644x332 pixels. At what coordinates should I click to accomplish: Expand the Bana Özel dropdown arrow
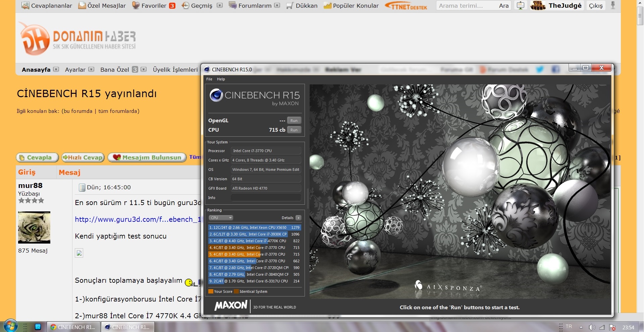[x=144, y=69]
